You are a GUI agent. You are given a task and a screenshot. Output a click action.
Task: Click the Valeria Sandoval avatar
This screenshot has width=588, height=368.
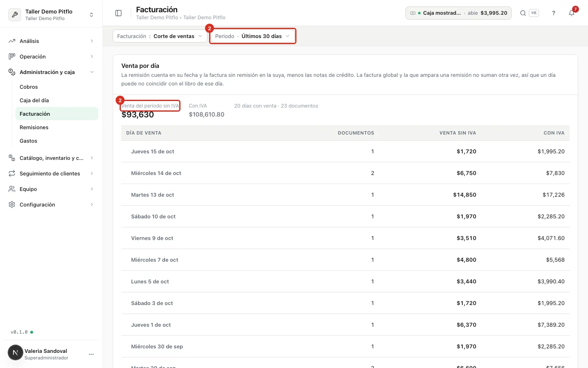coord(16,352)
